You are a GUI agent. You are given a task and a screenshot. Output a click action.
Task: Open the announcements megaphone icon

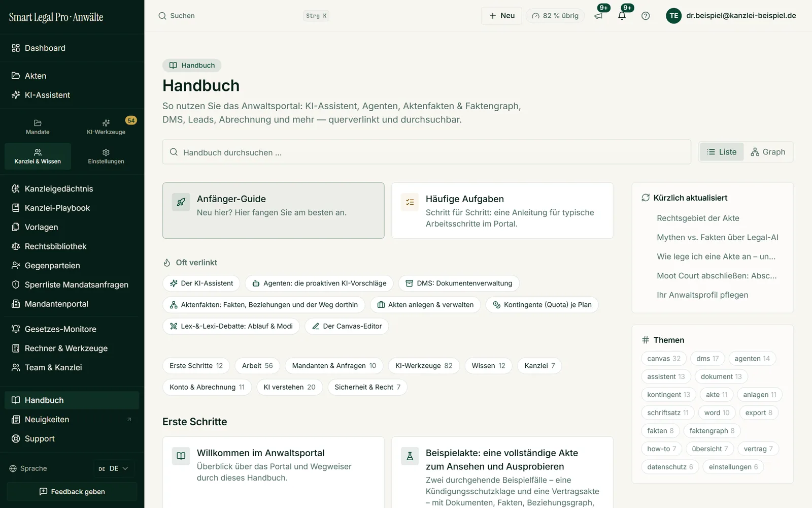click(x=599, y=16)
